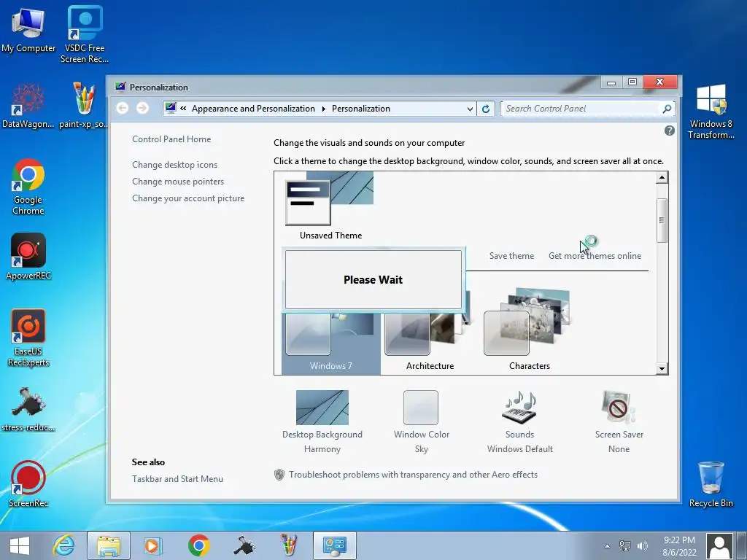
Task: Open Taskbar and Start Menu link
Action: tap(177, 478)
